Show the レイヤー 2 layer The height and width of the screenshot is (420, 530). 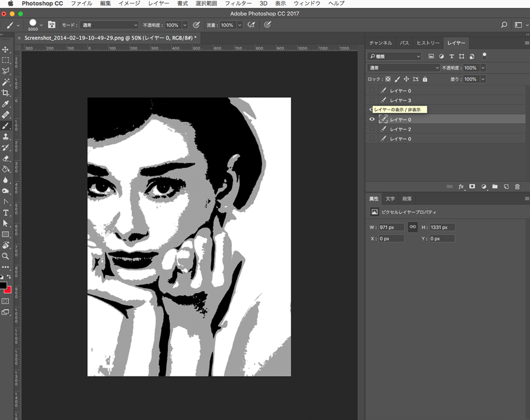(x=371, y=129)
